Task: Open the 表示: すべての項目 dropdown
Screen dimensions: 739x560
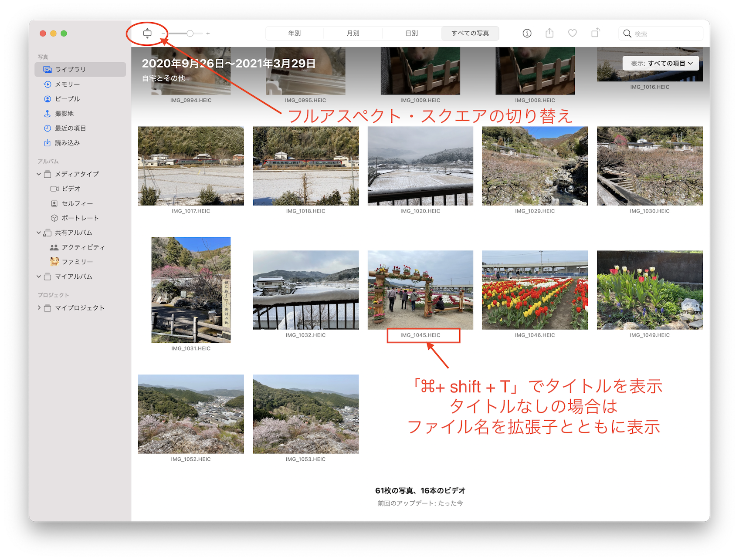Action: (x=661, y=63)
